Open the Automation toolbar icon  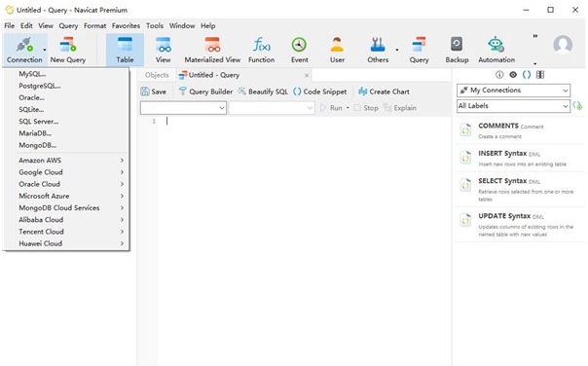(496, 51)
